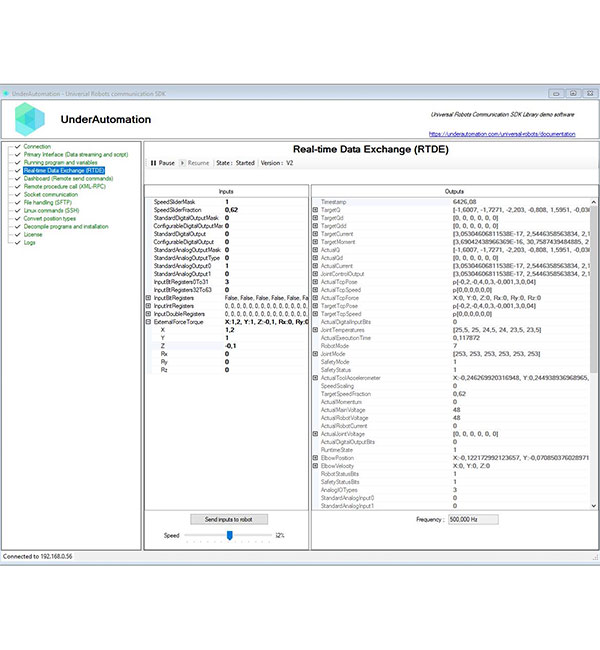Image resolution: width=600 pixels, height=650 pixels.
Task: Click the UnderAutomation hexagon logo
Action: (x=29, y=119)
